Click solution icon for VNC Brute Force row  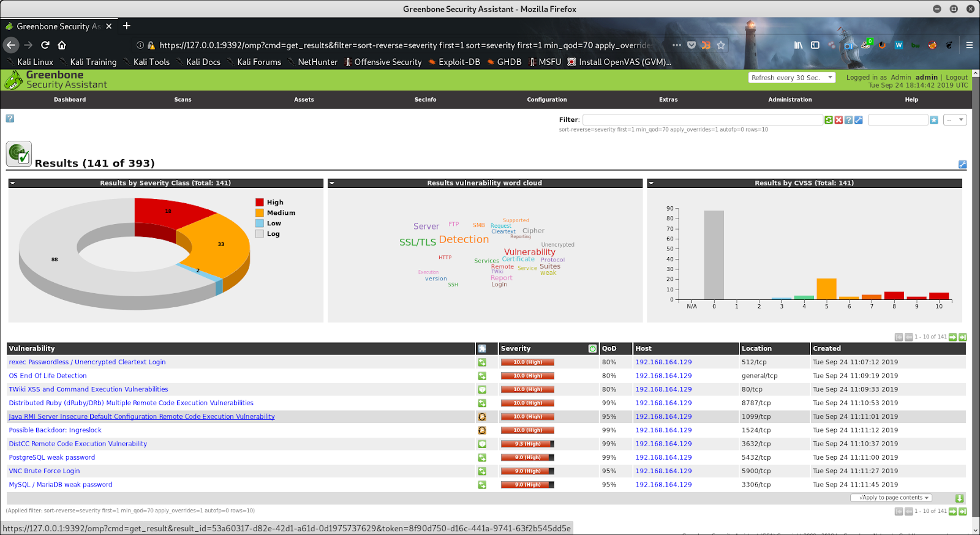point(482,471)
